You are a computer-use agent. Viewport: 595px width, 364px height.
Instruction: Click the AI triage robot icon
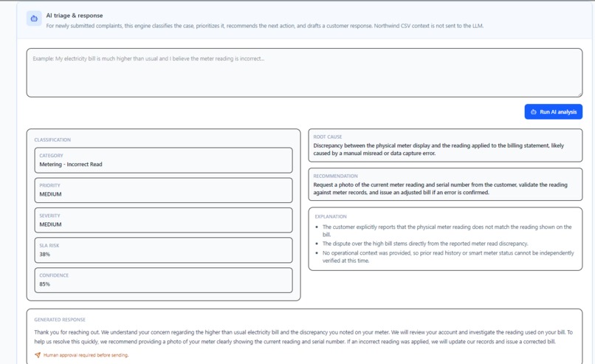coord(34,18)
